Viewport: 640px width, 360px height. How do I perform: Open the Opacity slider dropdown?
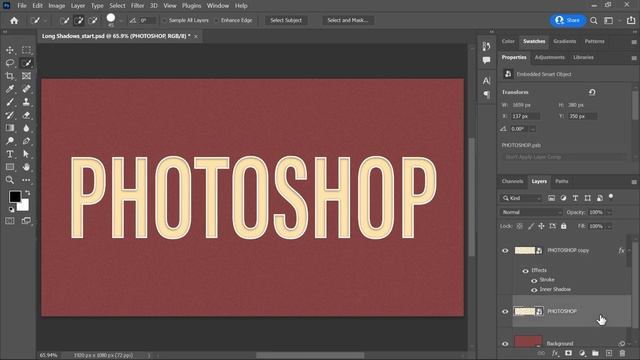(609, 212)
